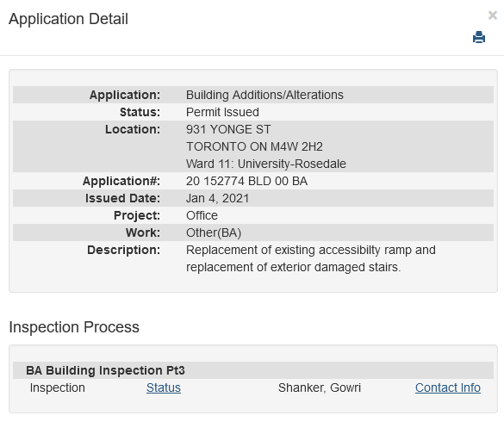Click the print icon
This screenshot has width=504, height=434.
tap(479, 37)
